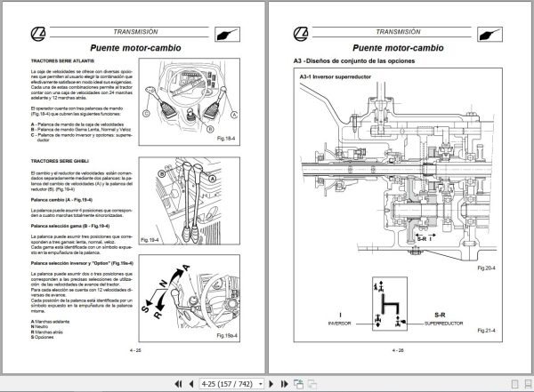Click the right page manufacturer logo
This screenshot has height=392, width=534.
coord(301,34)
